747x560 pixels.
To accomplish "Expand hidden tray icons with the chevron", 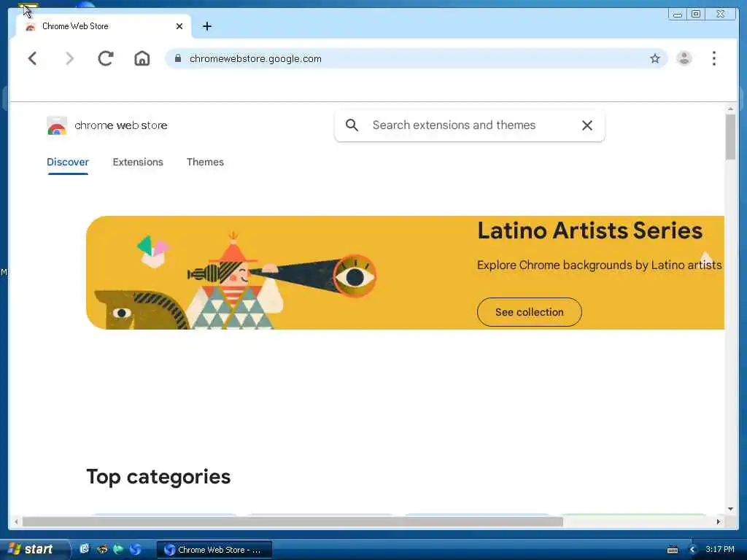I will (x=692, y=550).
